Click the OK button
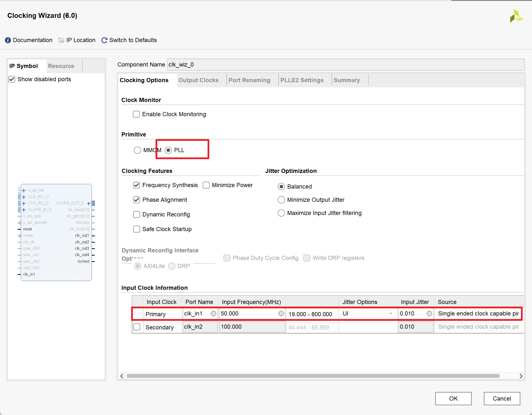The height and width of the screenshot is (415, 532). (453, 399)
